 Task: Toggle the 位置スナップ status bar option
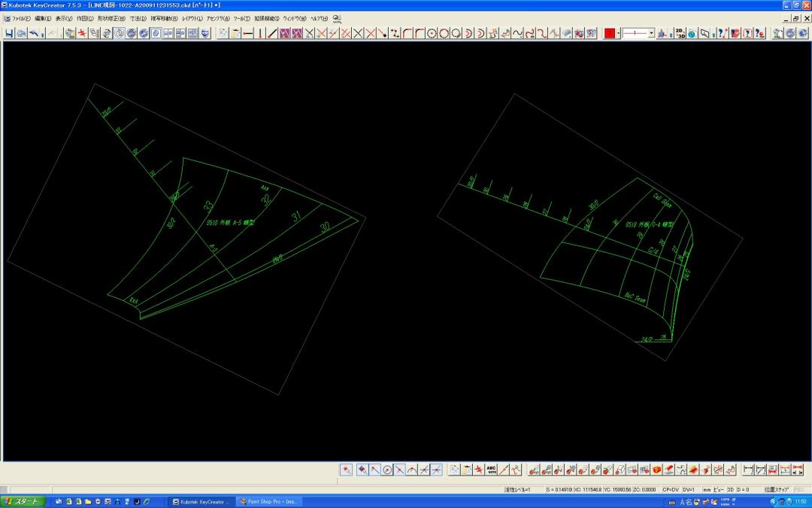point(777,489)
